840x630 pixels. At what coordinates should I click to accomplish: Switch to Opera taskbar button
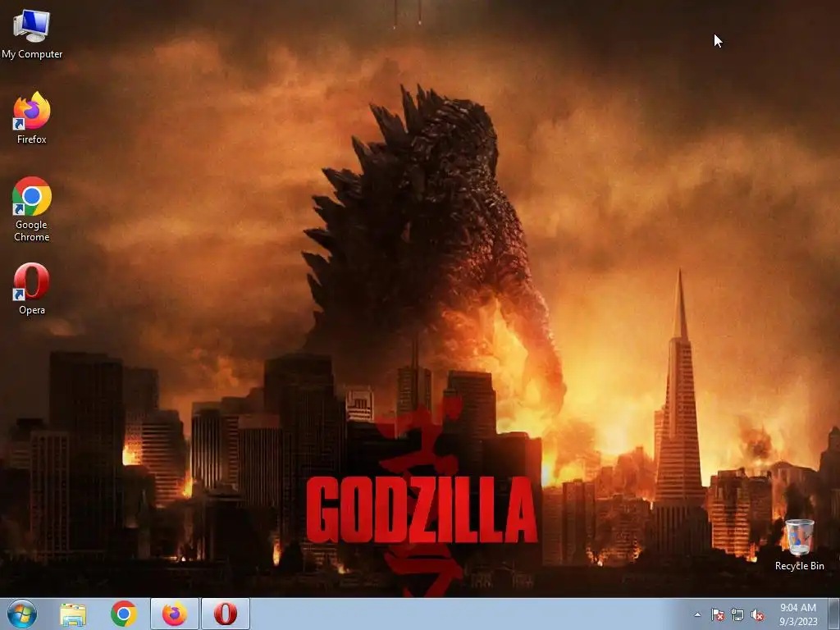[x=226, y=614]
